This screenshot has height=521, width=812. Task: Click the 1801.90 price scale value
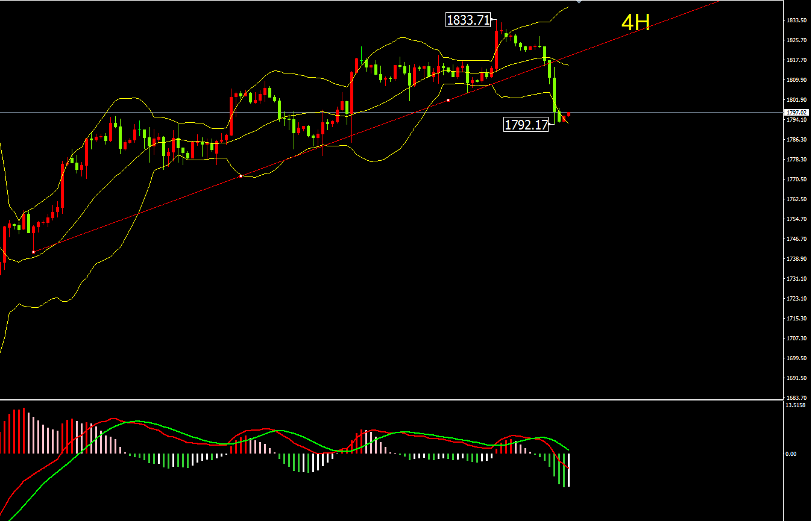pyautogui.click(x=796, y=100)
